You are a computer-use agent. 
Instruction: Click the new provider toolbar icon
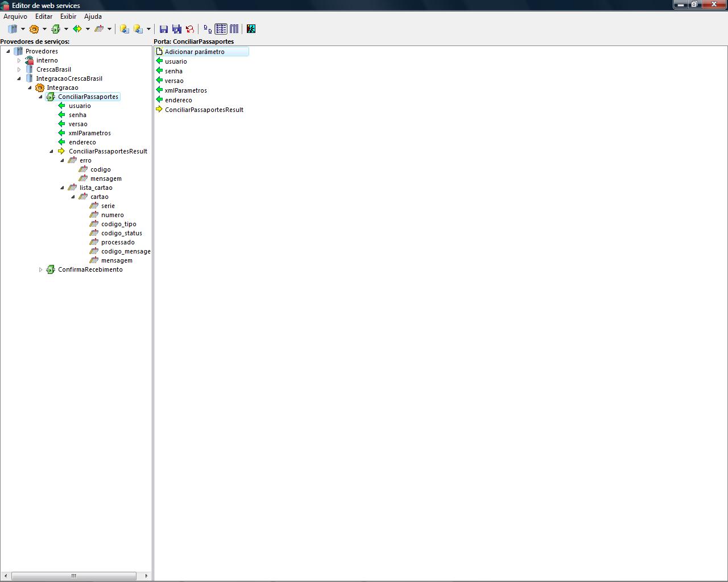click(x=13, y=29)
